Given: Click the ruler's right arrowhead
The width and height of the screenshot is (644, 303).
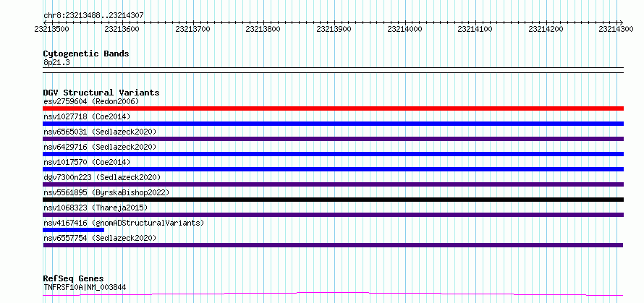Looking at the screenshot, I should pos(621,22).
